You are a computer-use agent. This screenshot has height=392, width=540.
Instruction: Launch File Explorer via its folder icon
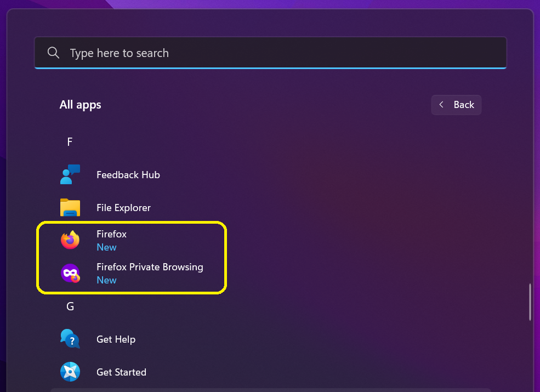pyautogui.click(x=70, y=208)
